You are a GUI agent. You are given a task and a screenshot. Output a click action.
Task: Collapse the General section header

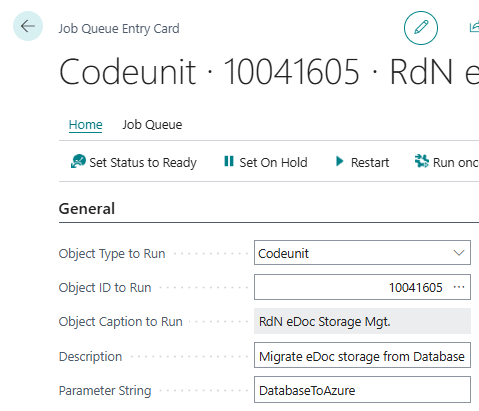87,209
